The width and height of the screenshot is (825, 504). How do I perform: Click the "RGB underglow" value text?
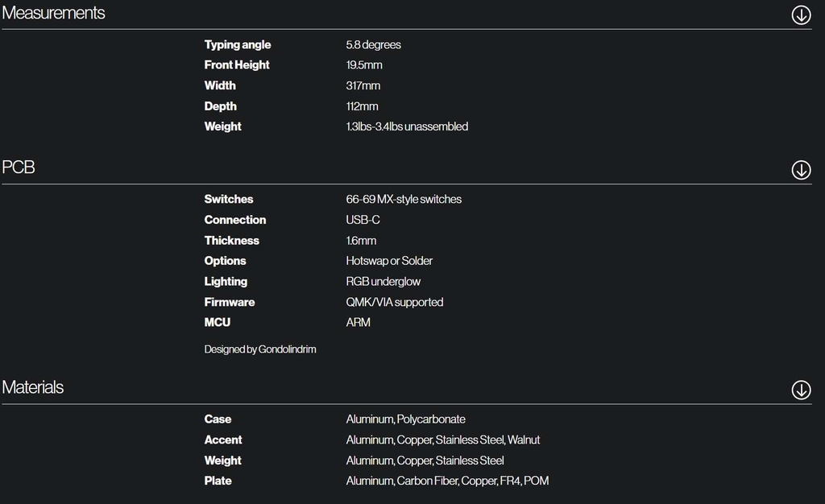[x=383, y=282]
